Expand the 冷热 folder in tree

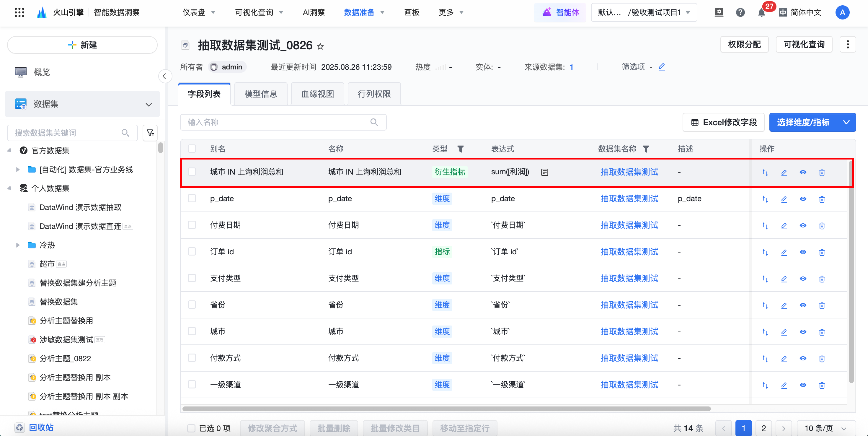[18, 245]
